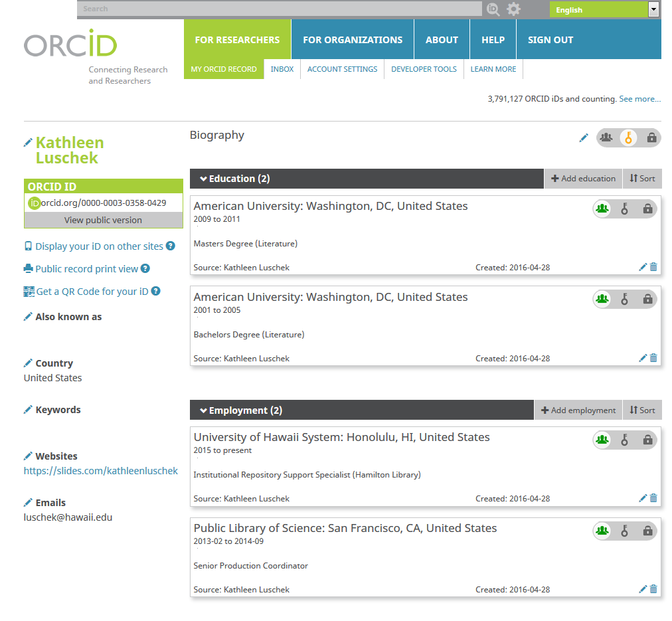Set Biography visibility to everyone

(x=606, y=138)
